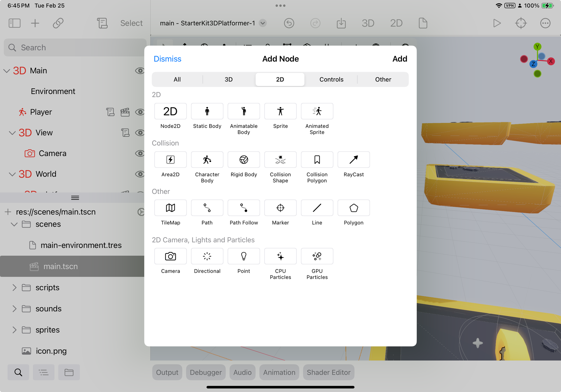Select the Polygon node icon
Viewport: 561px width, 392px height.
coord(353,208)
